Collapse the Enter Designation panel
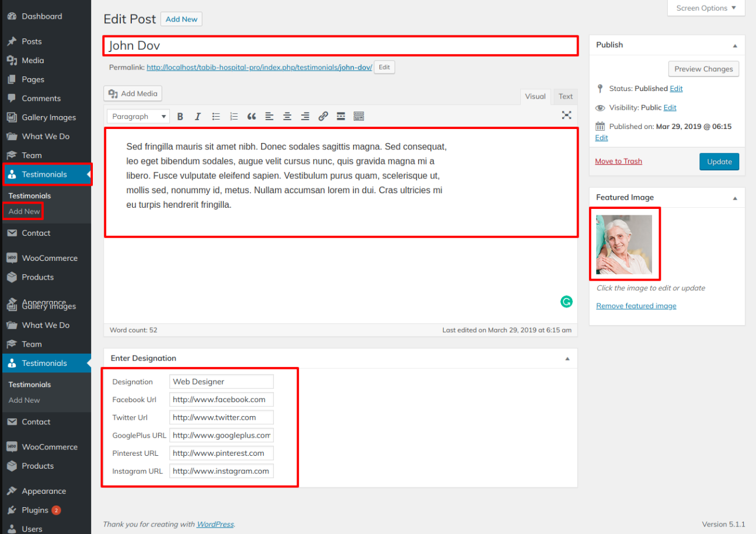Image resolution: width=756 pixels, height=534 pixels. tap(567, 359)
